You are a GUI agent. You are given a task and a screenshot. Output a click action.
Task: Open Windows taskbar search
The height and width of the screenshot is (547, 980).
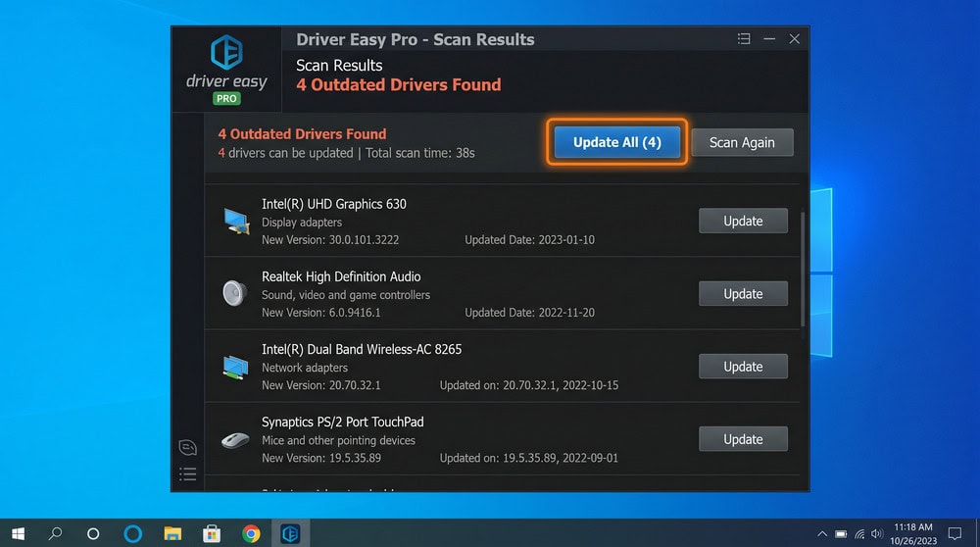tap(55, 533)
